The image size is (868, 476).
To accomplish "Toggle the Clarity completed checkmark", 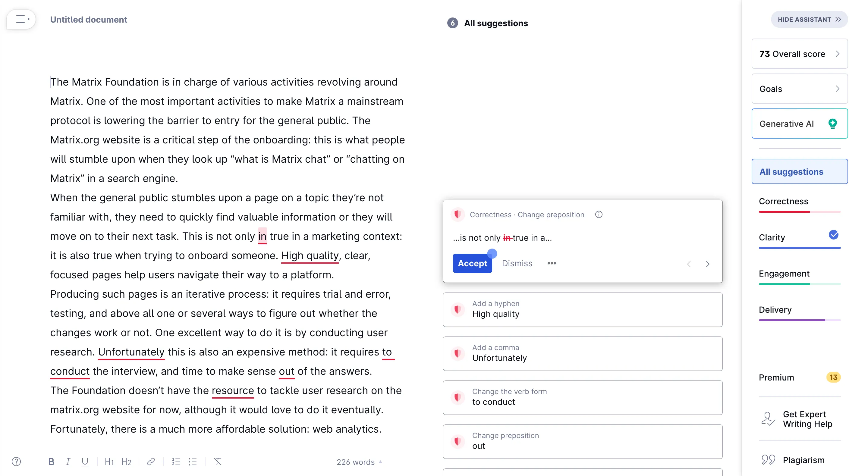I will click(833, 235).
